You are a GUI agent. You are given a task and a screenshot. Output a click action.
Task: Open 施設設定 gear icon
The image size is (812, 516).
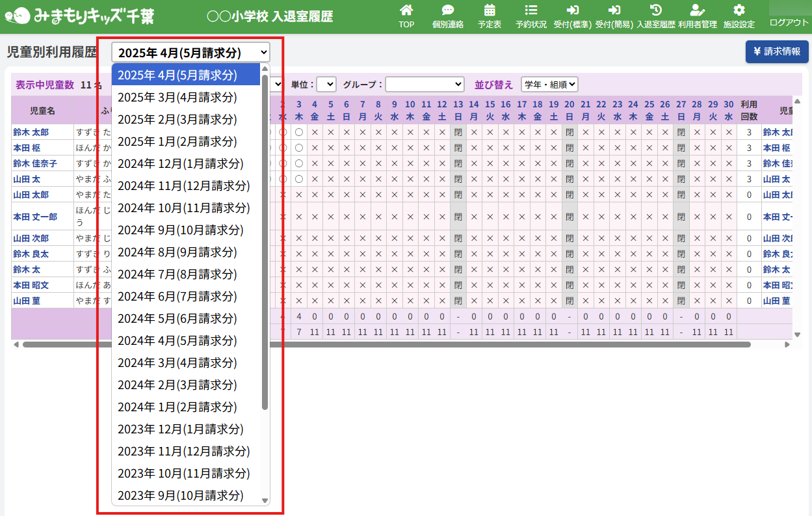tap(739, 11)
